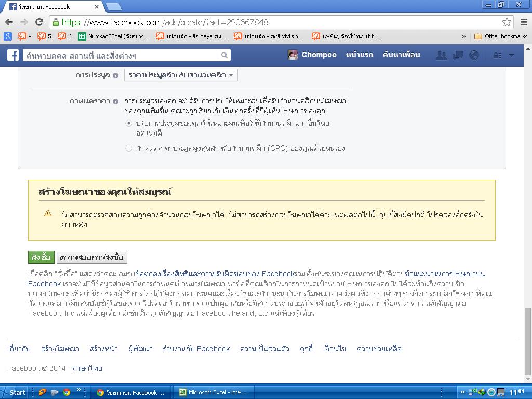Open footer link เงื่อนไข
Viewport: 532px width, 399px height.
[335, 349]
